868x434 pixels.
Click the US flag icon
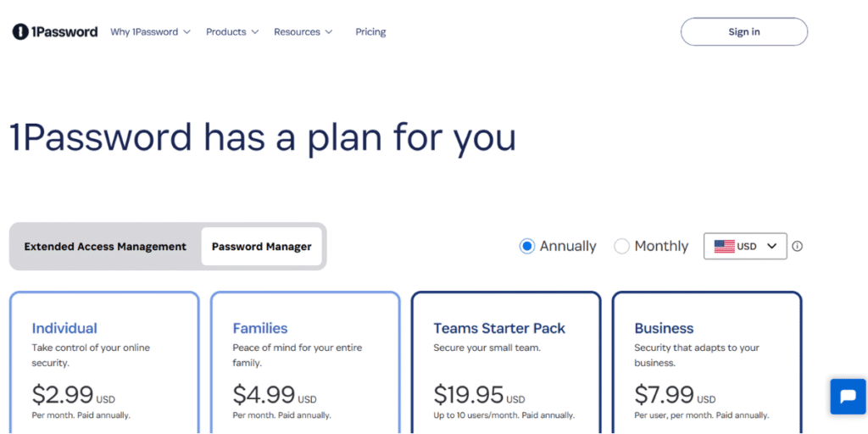(724, 247)
